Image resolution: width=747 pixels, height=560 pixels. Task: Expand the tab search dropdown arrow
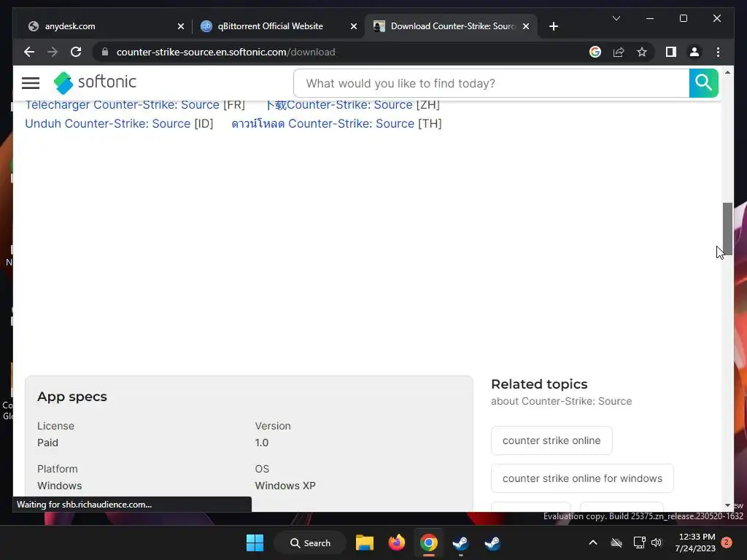coord(616,18)
